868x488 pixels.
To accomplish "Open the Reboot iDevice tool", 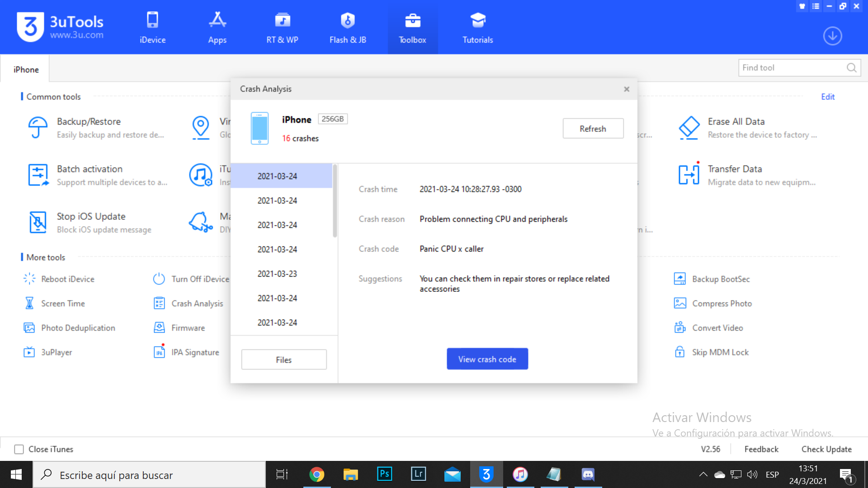I will click(x=68, y=279).
